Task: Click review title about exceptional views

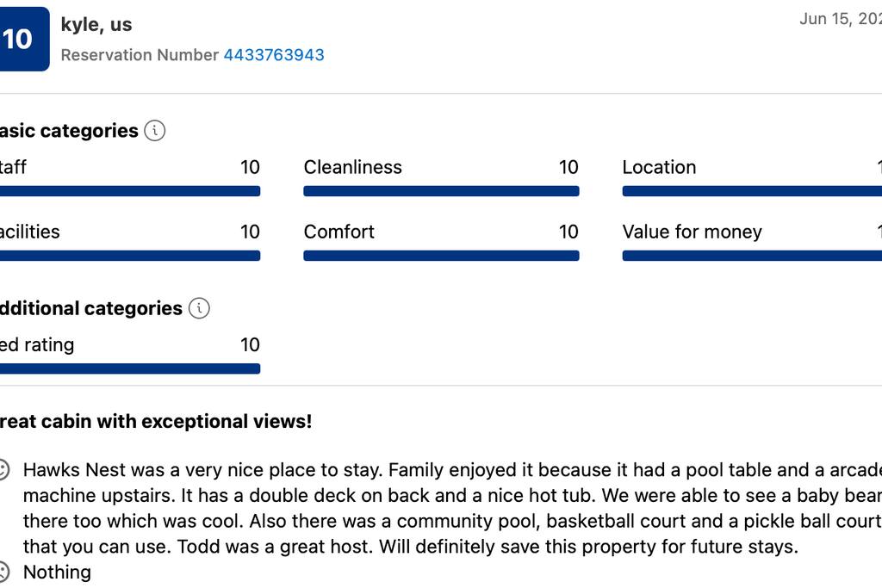Action: (155, 422)
